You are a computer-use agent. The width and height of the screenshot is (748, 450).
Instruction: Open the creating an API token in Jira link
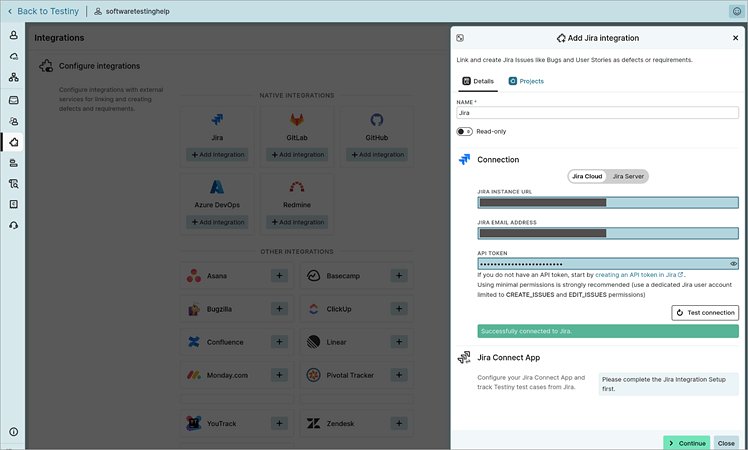coord(639,274)
